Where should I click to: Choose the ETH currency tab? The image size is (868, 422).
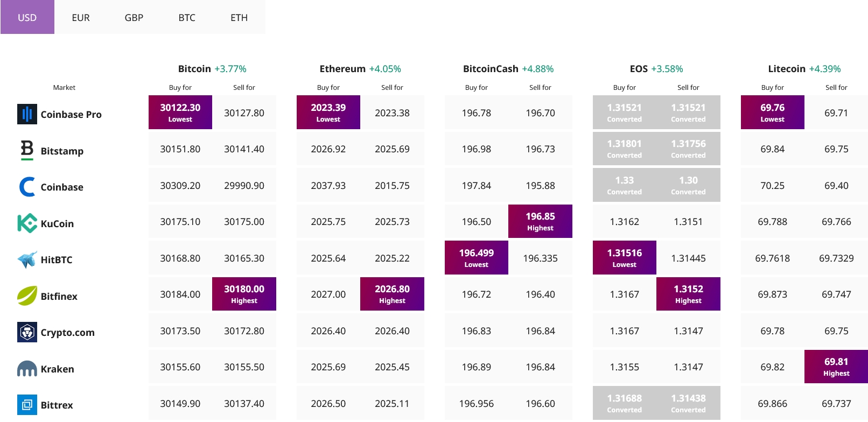tap(239, 17)
